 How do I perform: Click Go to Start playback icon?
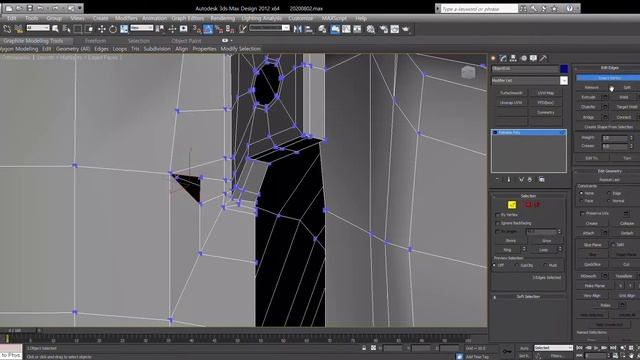coord(579,348)
